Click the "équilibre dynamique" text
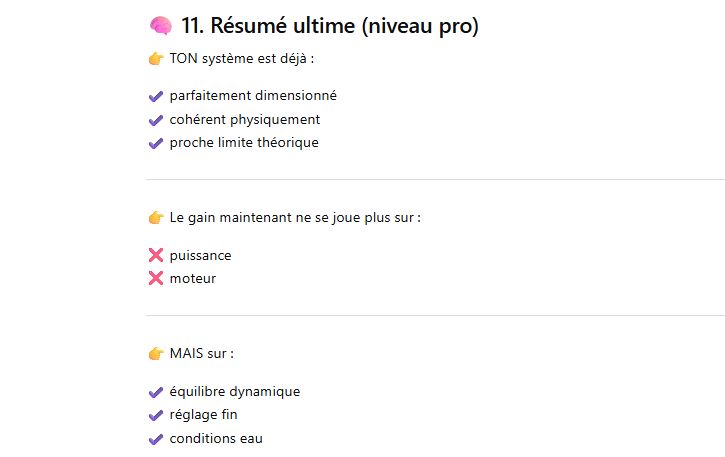The height and width of the screenshot is (457, 725). click(x=234, y=392)
